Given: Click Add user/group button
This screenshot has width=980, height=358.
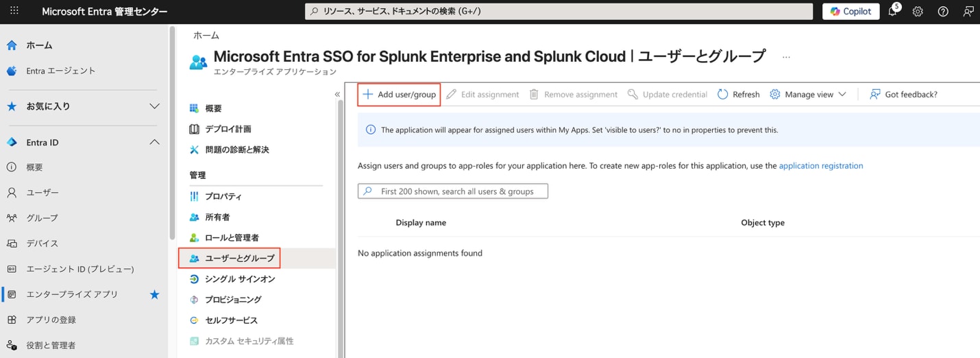Looking at the screenshot, I should click(399, 95).
